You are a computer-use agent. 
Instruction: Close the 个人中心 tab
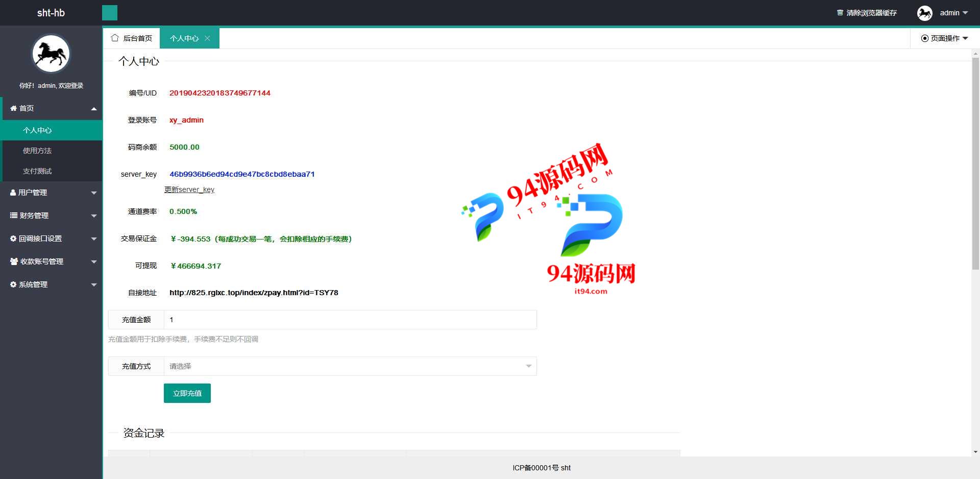point(207,38)
